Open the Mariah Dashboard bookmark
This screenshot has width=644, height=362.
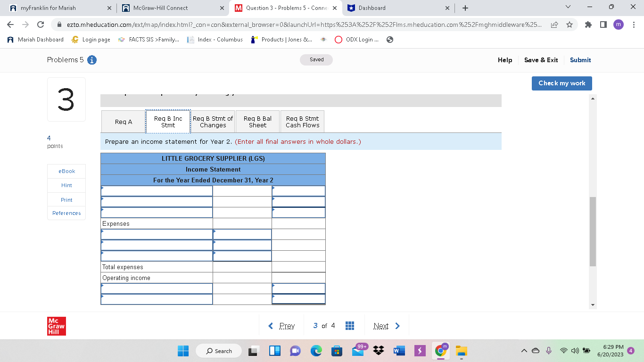pyautogui.click(x=35, y=40)
